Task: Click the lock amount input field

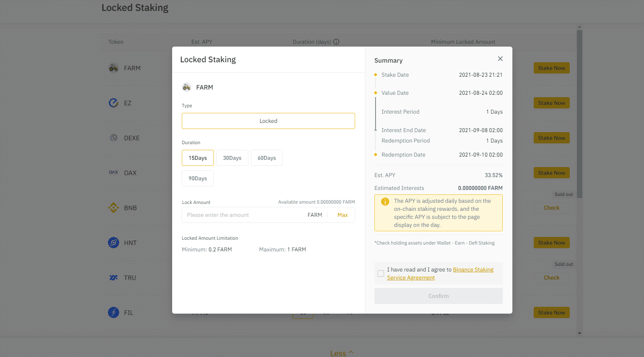Action: click(x=243, y=215)
